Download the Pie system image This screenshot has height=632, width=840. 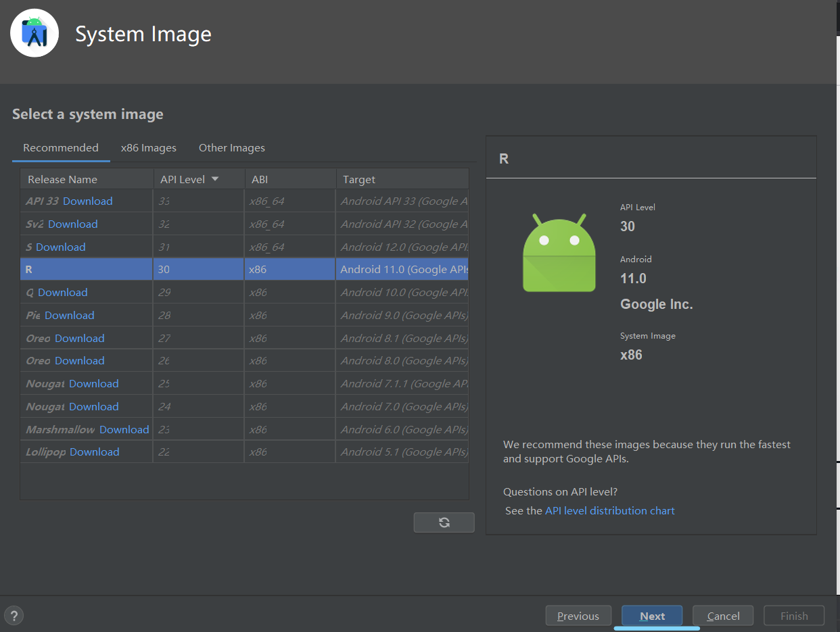coord(70,315)
